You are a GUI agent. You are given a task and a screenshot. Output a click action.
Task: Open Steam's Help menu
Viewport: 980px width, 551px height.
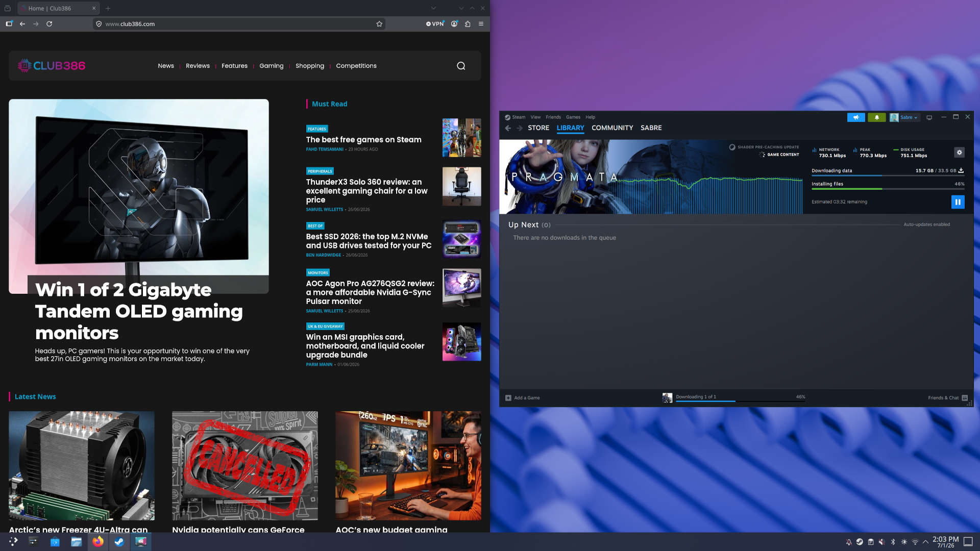pos(590,117)
